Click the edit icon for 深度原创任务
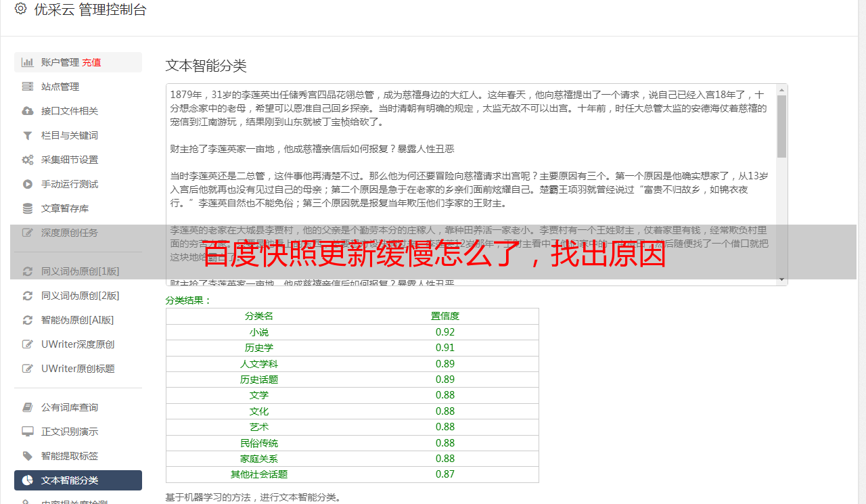Image resolution: width=866 pixels, height=504 pixels. point(28,233)
